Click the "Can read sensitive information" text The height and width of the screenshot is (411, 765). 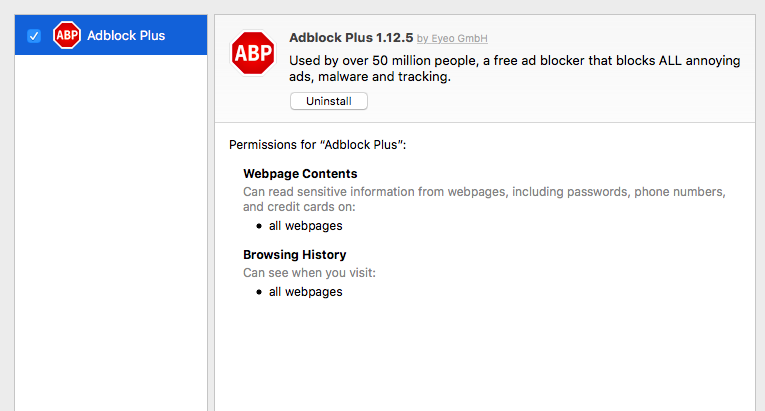tap(483, 191)
